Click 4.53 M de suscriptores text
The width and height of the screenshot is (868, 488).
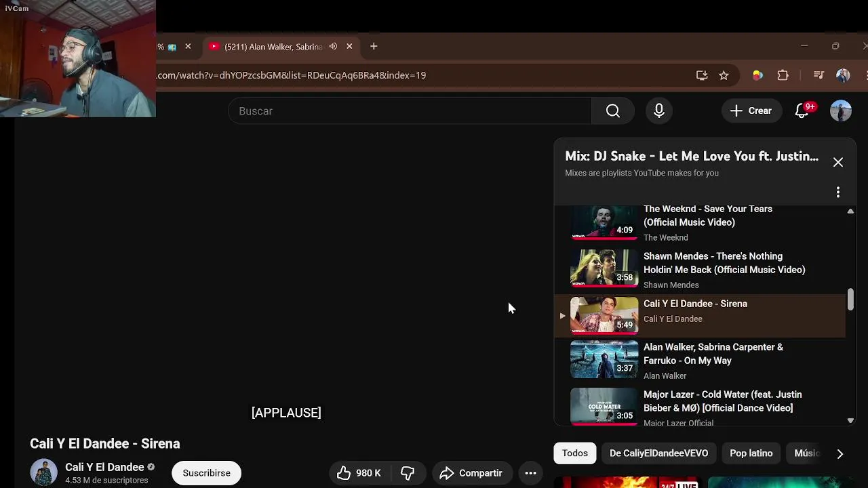(x=106, y=481)
